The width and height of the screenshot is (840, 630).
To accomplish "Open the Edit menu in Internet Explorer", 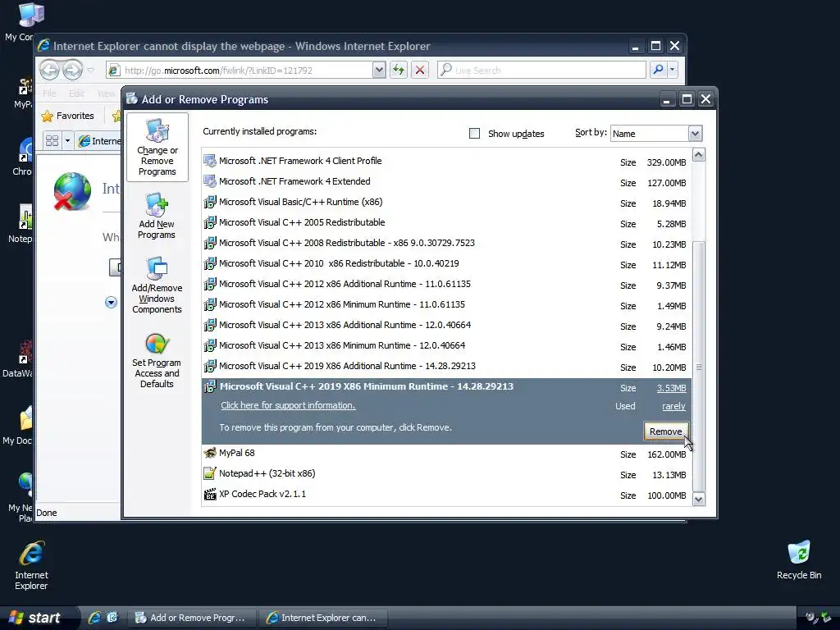I will [x=76, y=94].
